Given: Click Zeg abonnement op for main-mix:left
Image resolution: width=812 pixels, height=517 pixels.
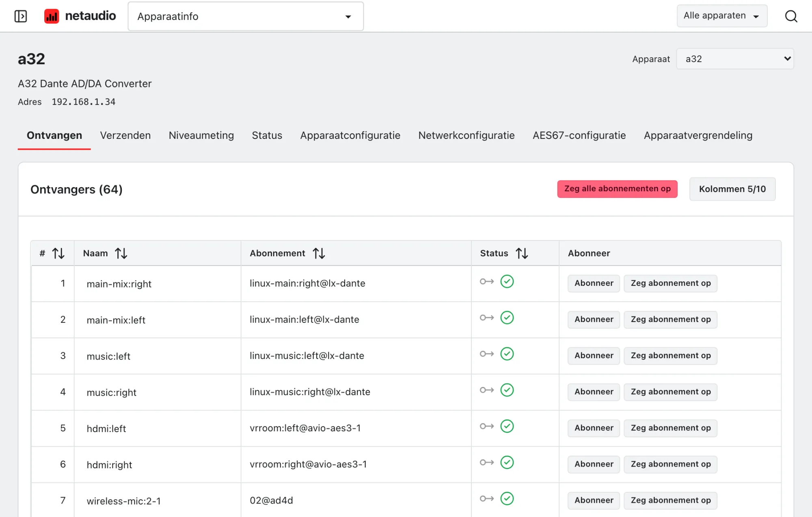Looking at the screenshot, I should [x=671, y=319].
